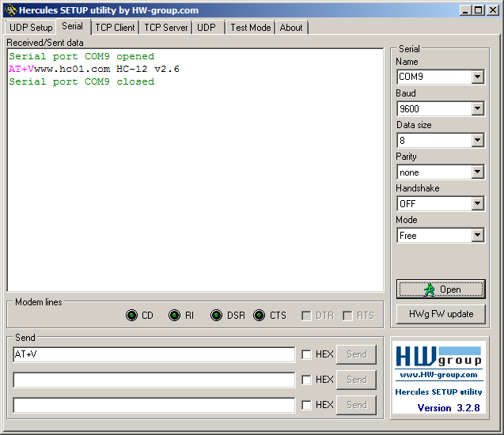
Task: Enable HEX for the AT+V send line
Action: point(306,354)
